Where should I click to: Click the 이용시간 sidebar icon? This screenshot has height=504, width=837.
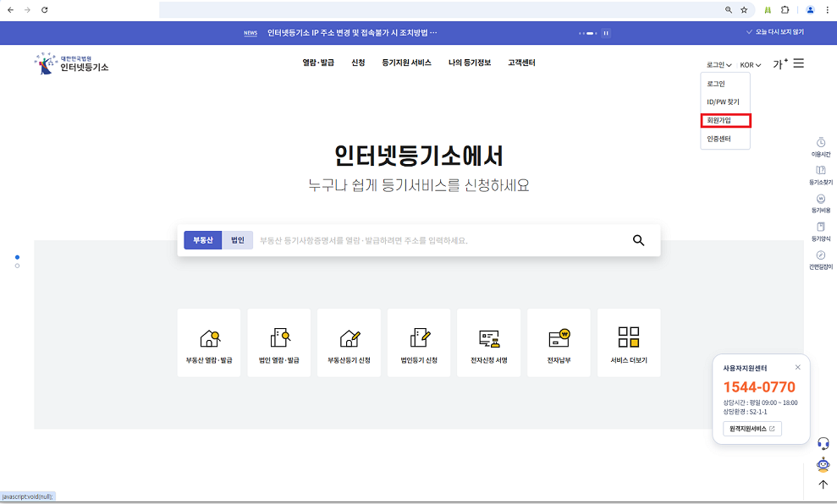[821, 146]
